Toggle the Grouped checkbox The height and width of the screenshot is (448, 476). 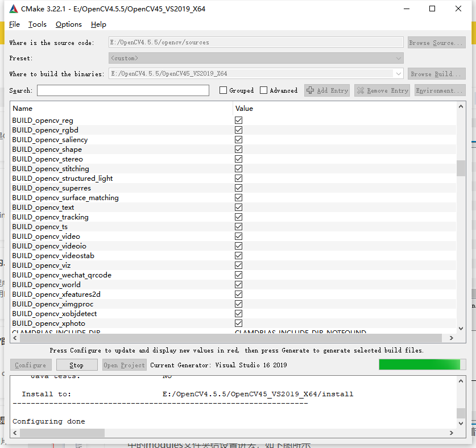point(223,90)
